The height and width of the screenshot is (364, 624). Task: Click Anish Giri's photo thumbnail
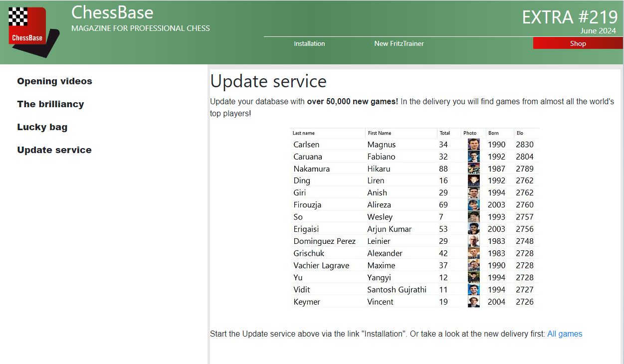pos(473,192)
